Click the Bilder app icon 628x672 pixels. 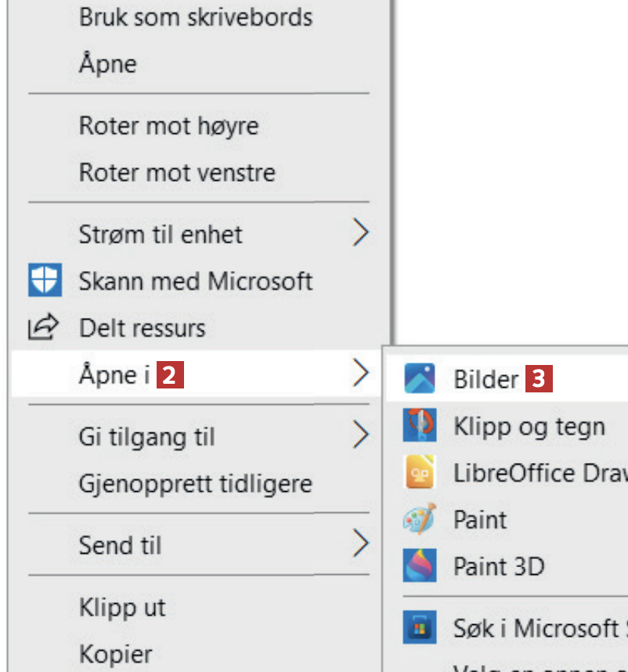click(420, 379)
